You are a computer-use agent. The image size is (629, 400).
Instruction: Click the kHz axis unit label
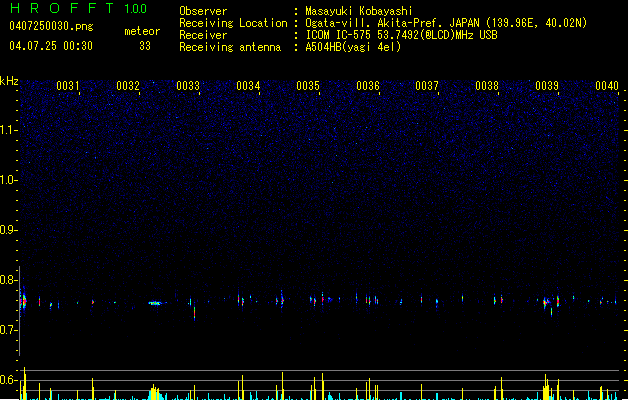tap(9, 81)
